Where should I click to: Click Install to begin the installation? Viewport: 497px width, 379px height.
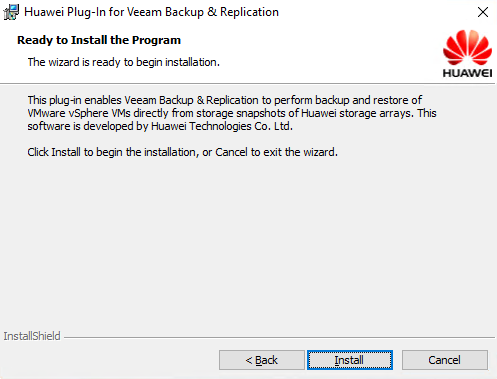coord(350,360)
